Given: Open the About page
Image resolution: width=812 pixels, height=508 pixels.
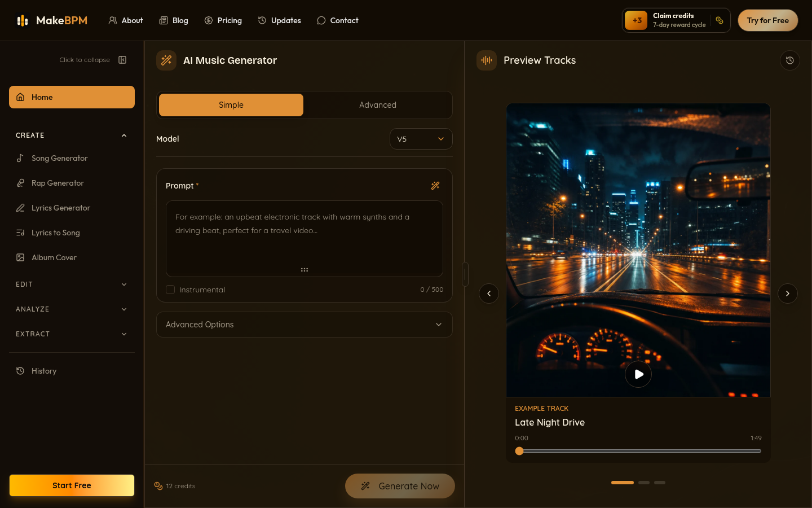Looking at the screenshot, I should pos(126,20).
